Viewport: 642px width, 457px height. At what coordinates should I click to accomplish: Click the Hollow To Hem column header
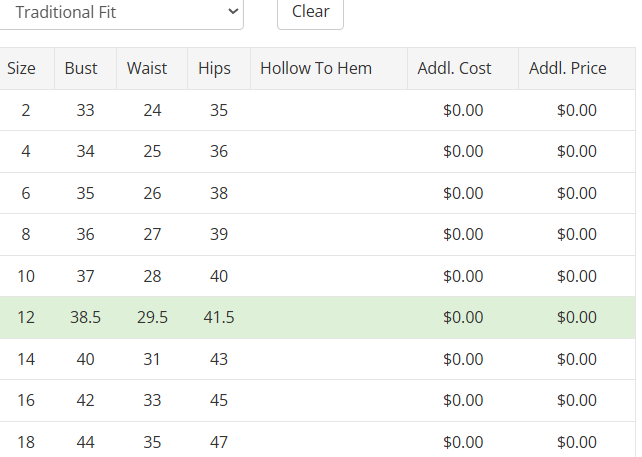click(316, 68)
